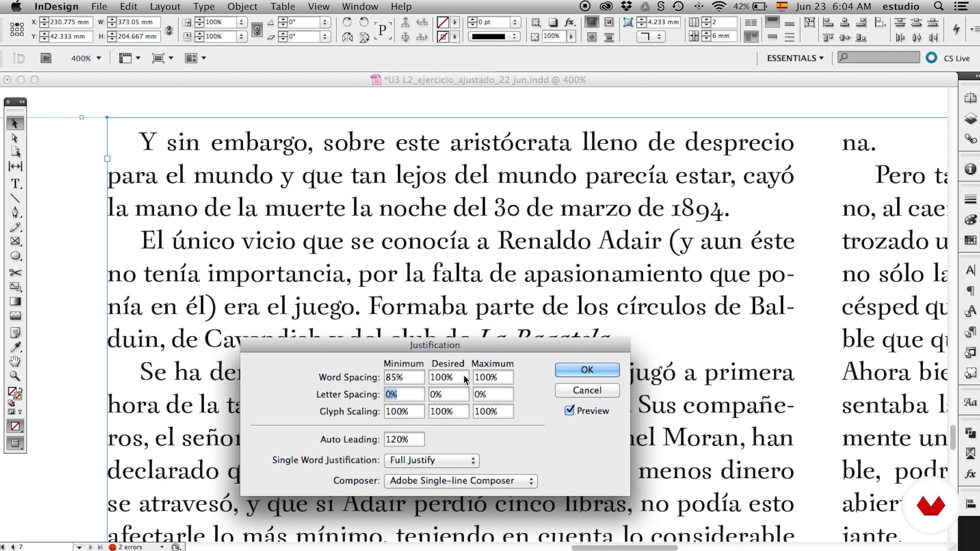The height and width of the screenshot is (551, 980).
Task: Select the Gap tool
Action: point(15,166)
